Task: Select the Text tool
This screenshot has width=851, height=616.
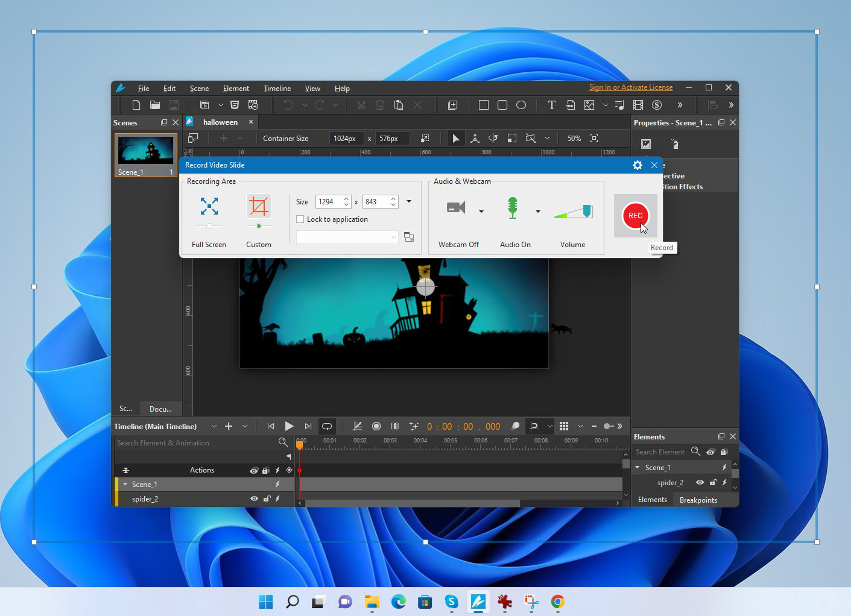Action: (x=551, y=105)
